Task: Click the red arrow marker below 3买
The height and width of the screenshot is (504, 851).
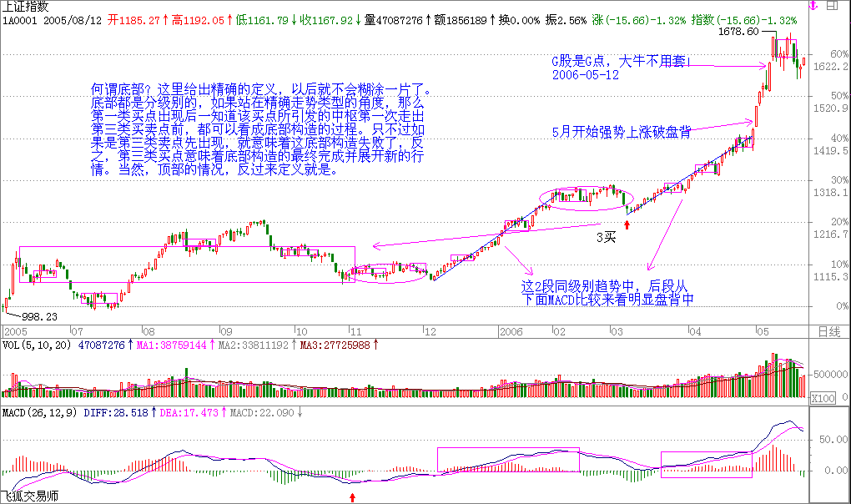Action: coord(627,224)
